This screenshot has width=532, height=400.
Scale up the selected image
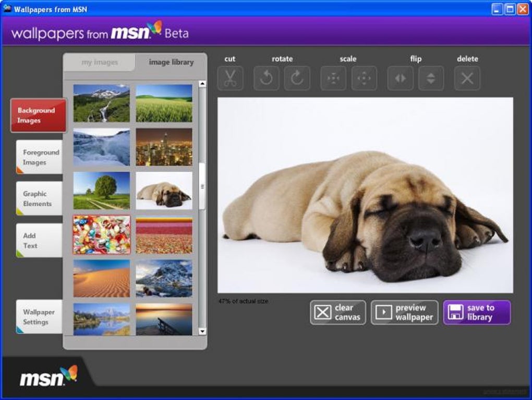[364, 78]
